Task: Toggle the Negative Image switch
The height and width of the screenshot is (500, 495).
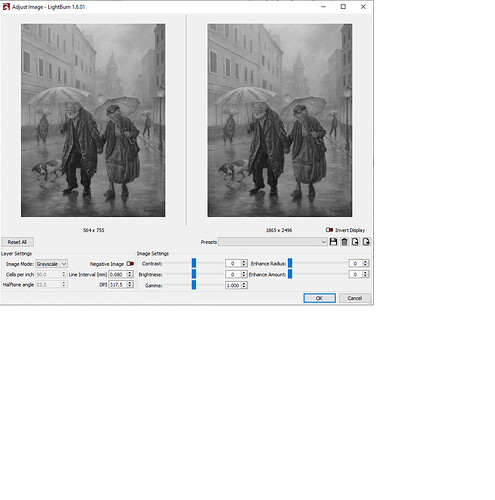Action: coord(130,264)
